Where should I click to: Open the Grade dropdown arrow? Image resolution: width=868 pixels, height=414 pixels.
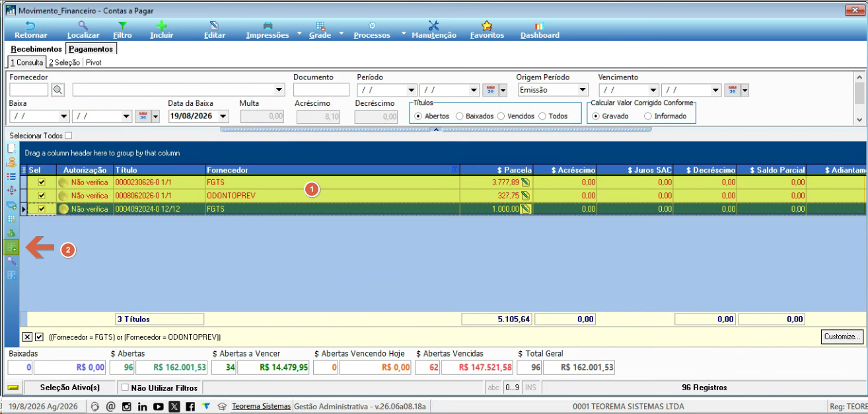pos(342,32)
